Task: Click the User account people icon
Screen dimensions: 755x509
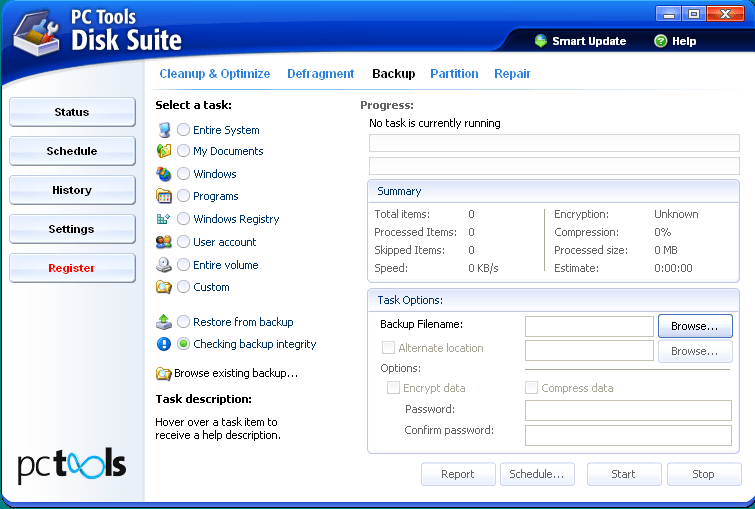Action: point(164,242)
